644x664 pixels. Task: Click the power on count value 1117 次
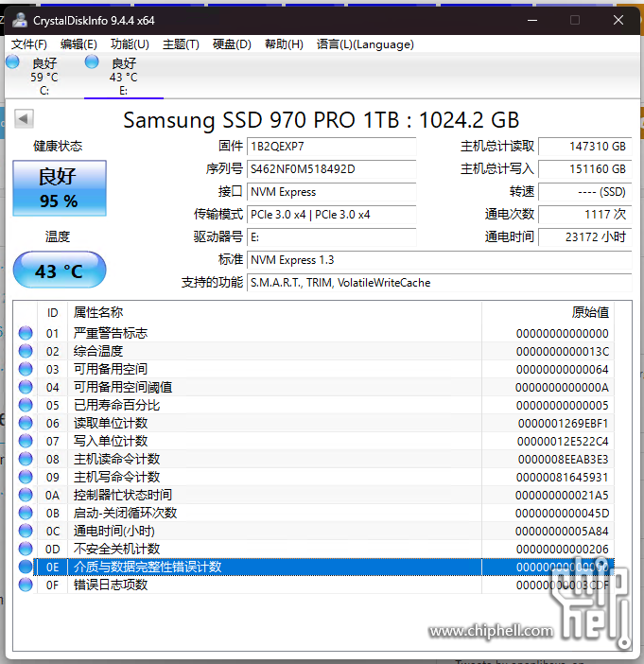click(x=585, y=215)
